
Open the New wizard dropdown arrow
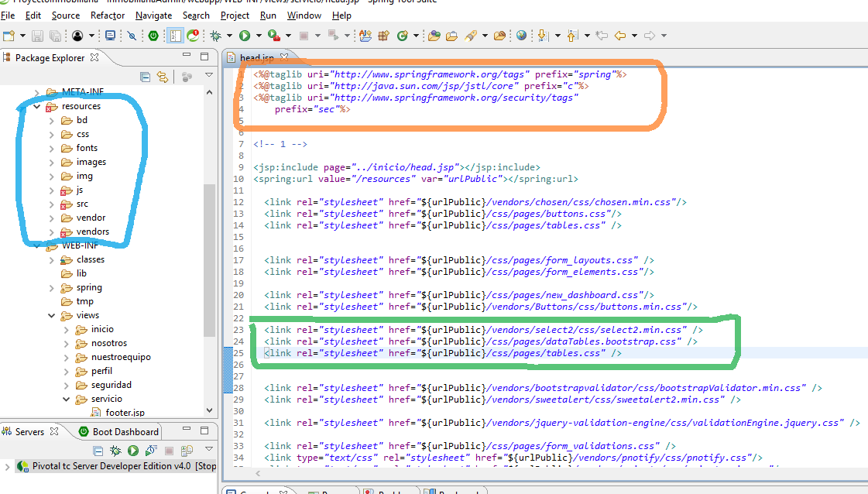pos(22,36)
